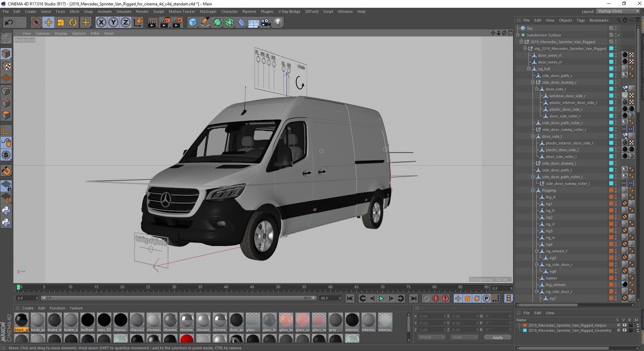
Task: Play the animation forward
Action: [381, 298]
